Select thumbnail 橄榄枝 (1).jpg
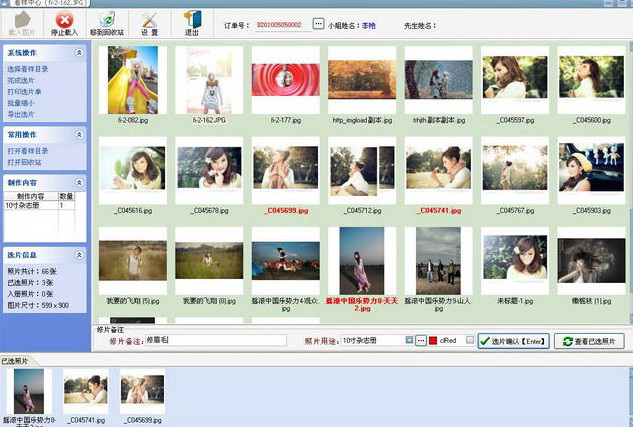 tap(591, 261)
